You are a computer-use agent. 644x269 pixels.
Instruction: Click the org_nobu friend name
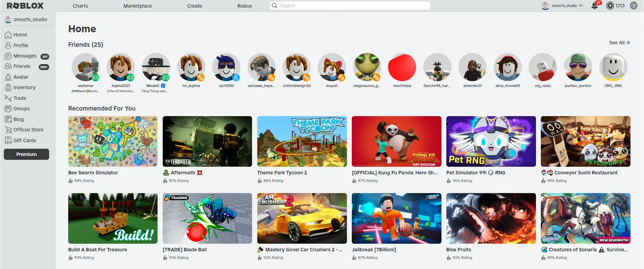(x=543, y=86)
